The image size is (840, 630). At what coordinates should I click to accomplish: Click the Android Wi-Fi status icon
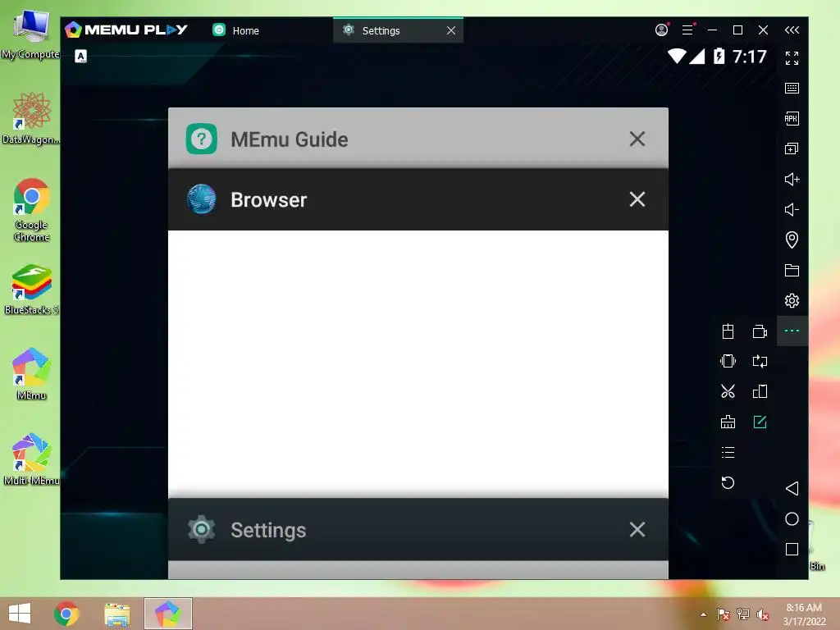677,57
